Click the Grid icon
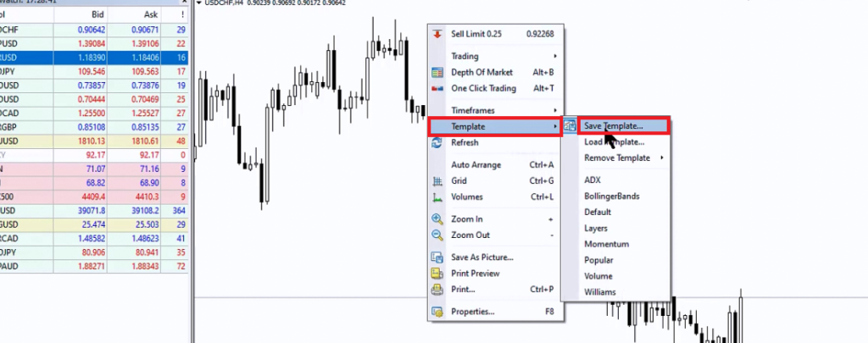Screen dimensions: 868x343 [437, 180]
